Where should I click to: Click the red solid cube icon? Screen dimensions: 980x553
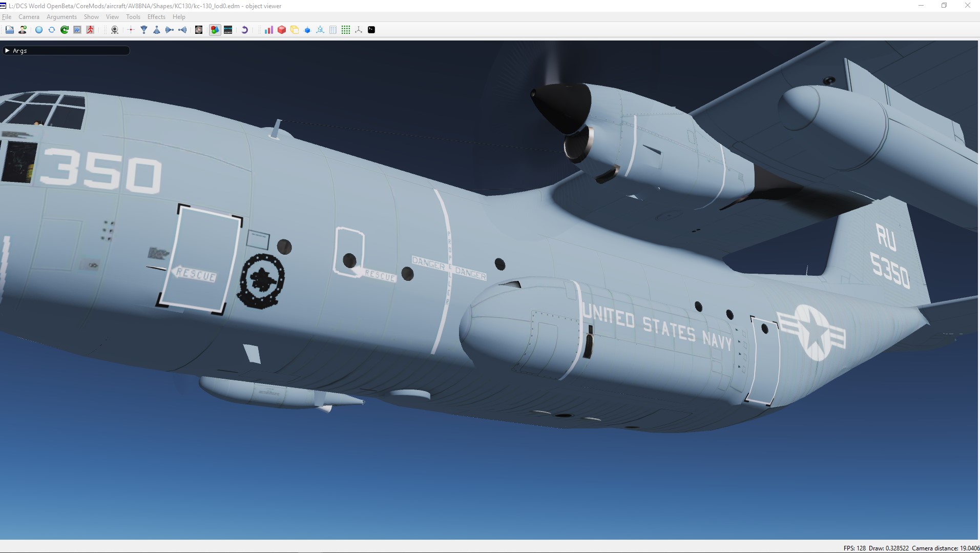click(281, 30)
